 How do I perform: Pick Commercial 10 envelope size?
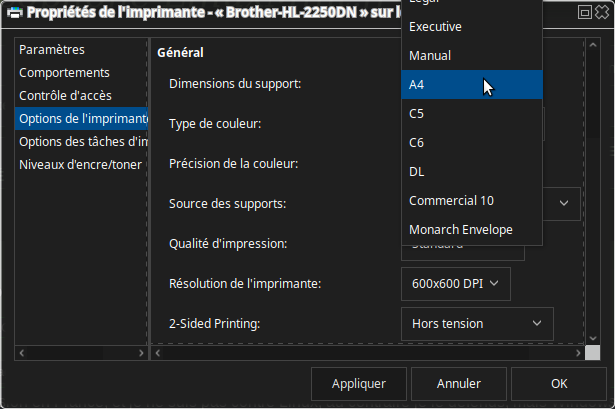click(x=471, y=200)
